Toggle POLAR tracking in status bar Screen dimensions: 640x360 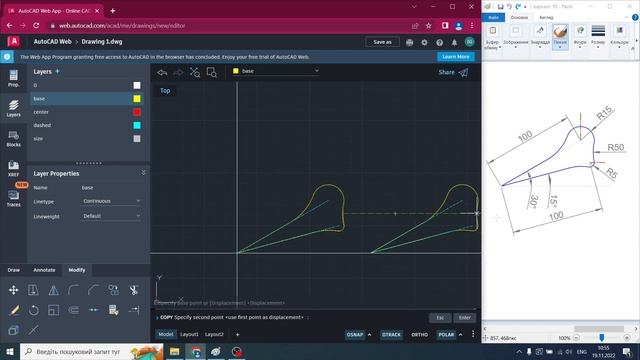(446, 335)
